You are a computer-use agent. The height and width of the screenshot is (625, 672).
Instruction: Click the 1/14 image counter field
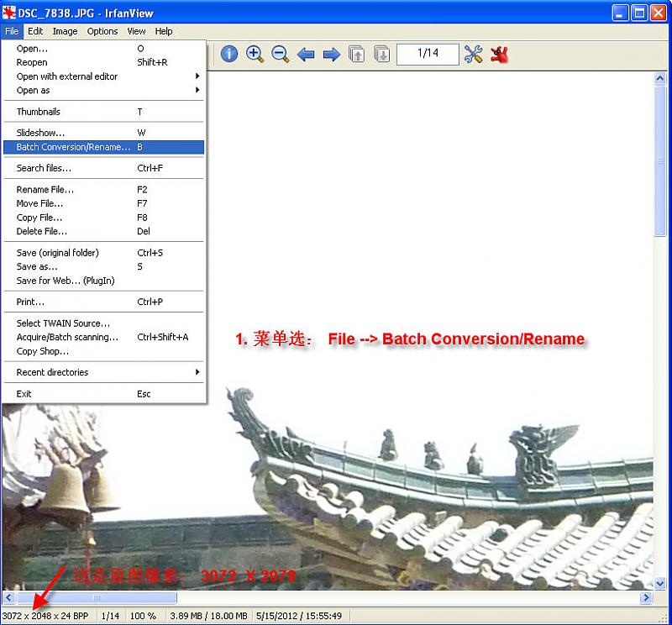(x=428, y=55)
